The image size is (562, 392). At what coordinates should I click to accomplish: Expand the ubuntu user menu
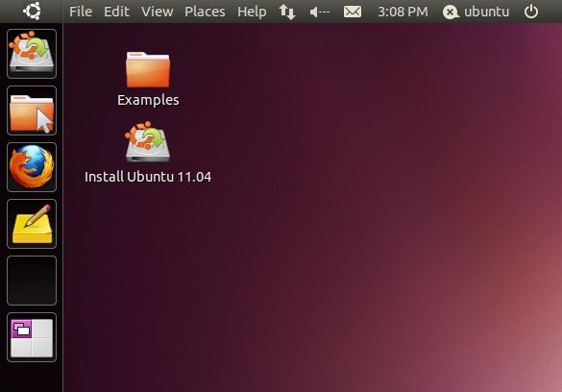476,12
